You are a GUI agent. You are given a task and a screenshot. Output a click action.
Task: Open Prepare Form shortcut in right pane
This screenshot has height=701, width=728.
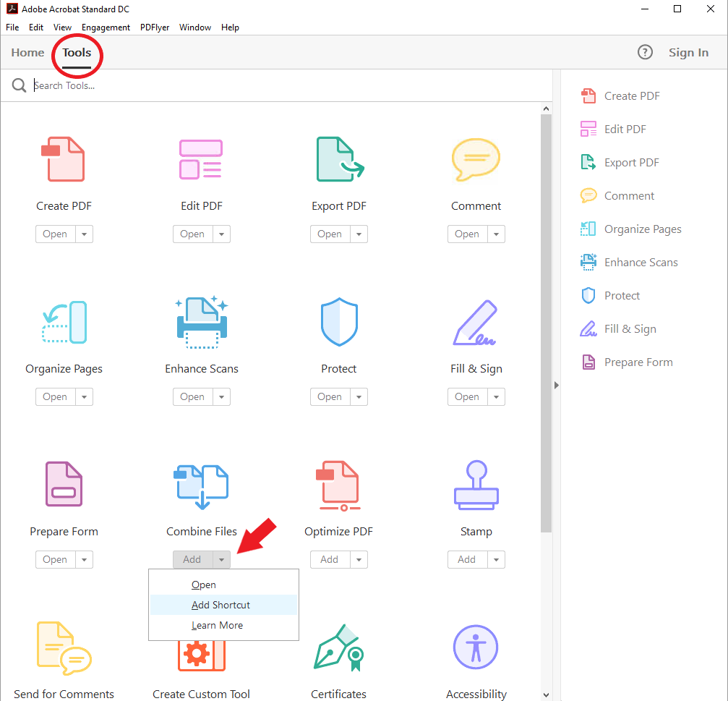(626, 362)
